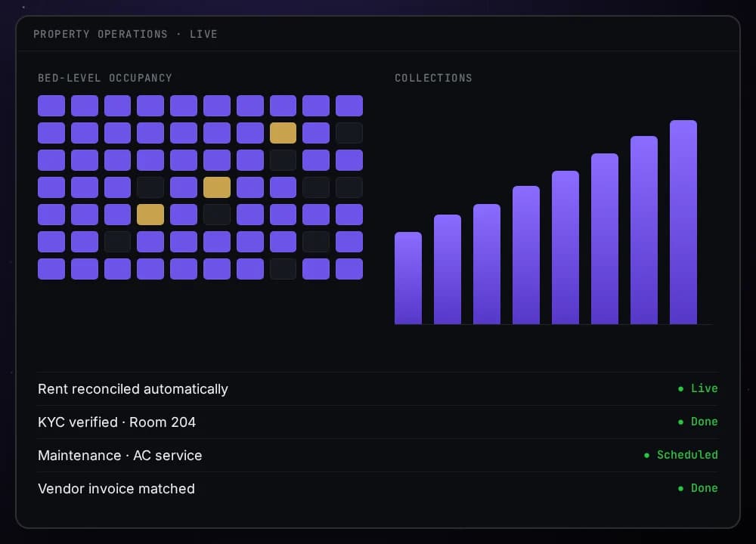The height and width of the screenshot is (544, 756).
Task: Click the vacant dark cell in the fifth occupancy row
Action: 217,215
